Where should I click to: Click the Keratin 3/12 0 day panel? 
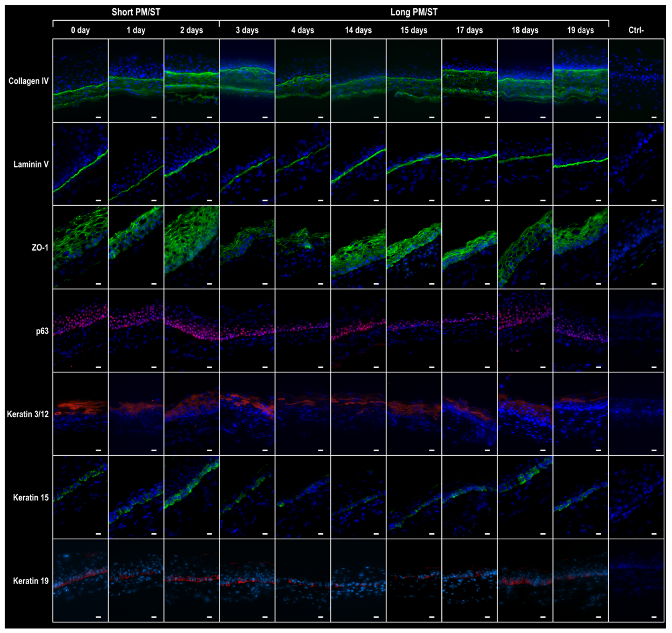(80, 414)
